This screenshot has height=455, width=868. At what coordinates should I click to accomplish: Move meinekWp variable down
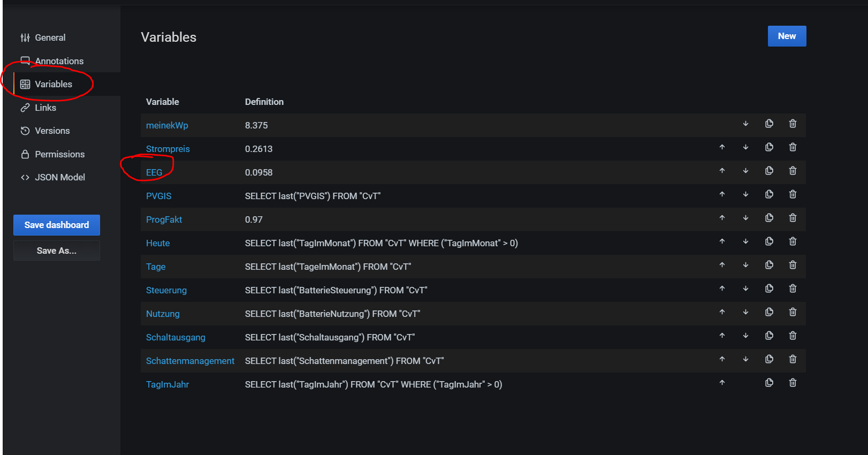[x=745, y=124]
